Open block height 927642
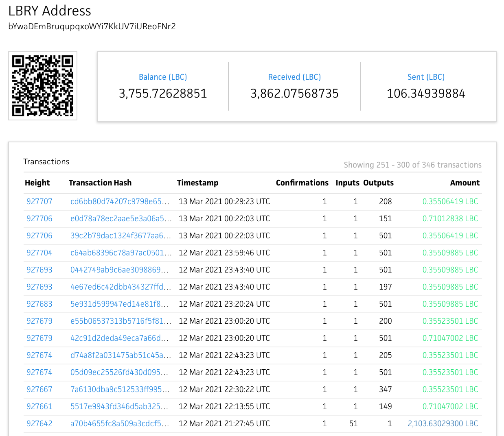504x436 pixels. (x=39, y=423)
